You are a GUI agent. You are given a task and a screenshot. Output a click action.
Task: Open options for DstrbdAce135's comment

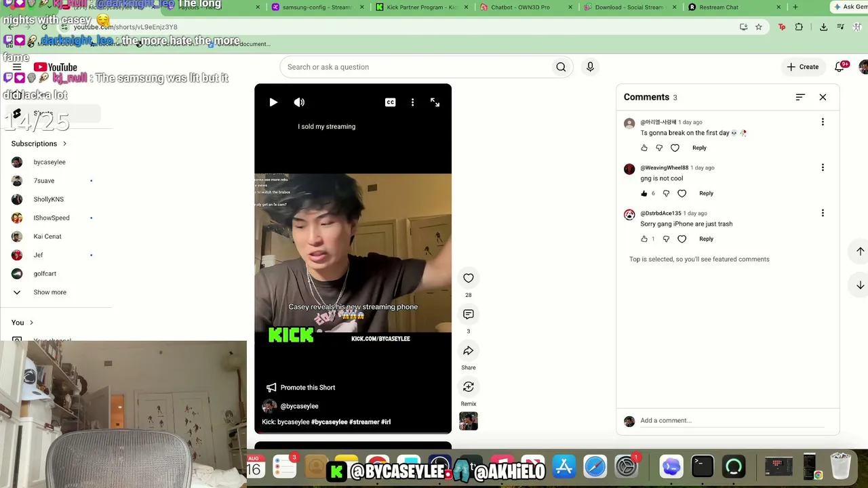pos(823,213)
